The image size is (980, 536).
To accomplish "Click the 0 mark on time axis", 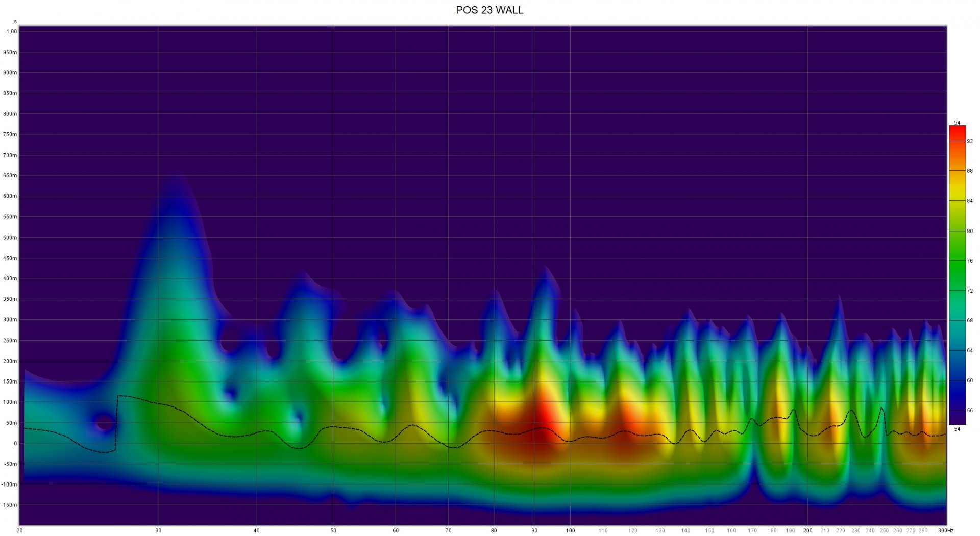I will click(15, 444).
